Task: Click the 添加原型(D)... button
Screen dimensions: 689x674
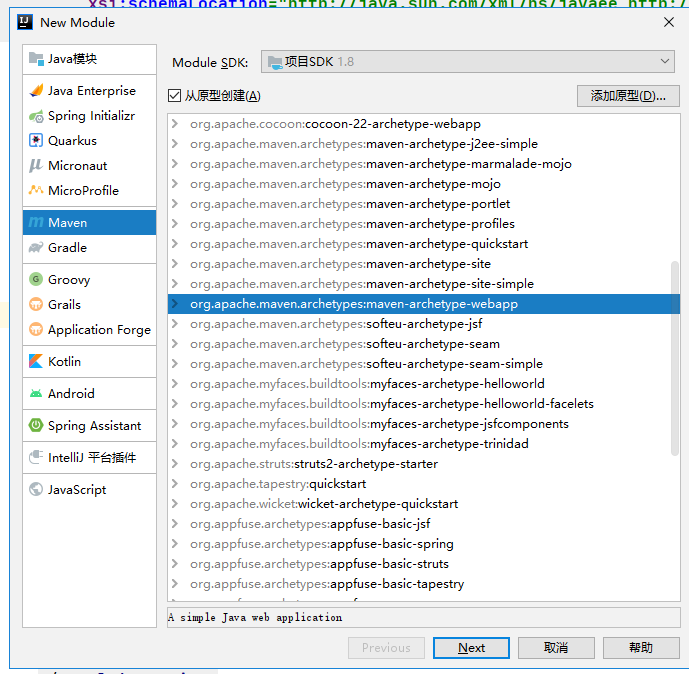Action: (628, 96)
